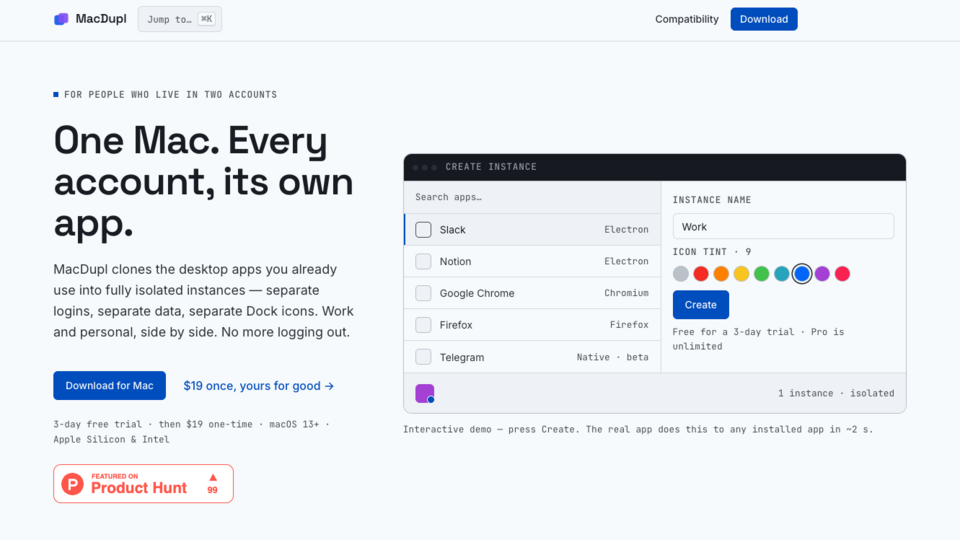Click the Download button in header

(763, 19)
